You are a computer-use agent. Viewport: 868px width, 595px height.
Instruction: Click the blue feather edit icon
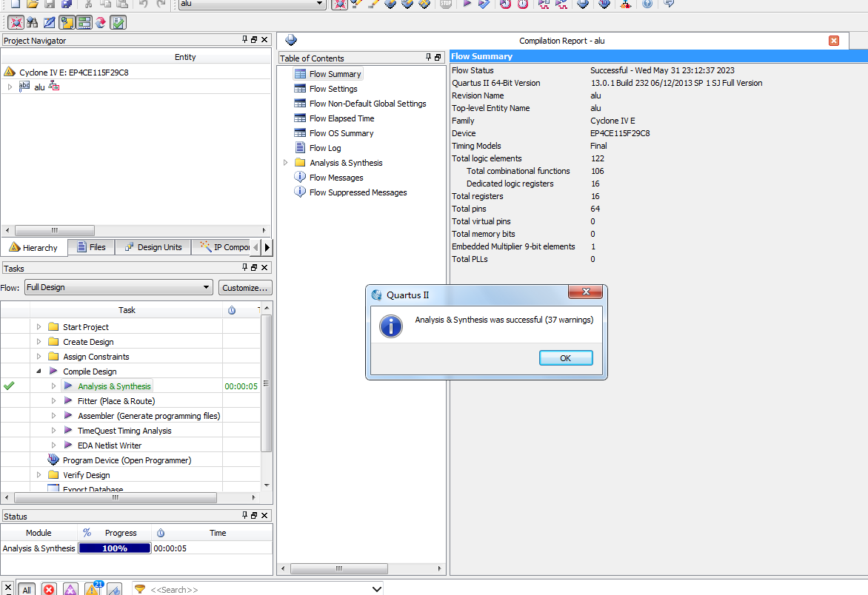pos(50,23)
